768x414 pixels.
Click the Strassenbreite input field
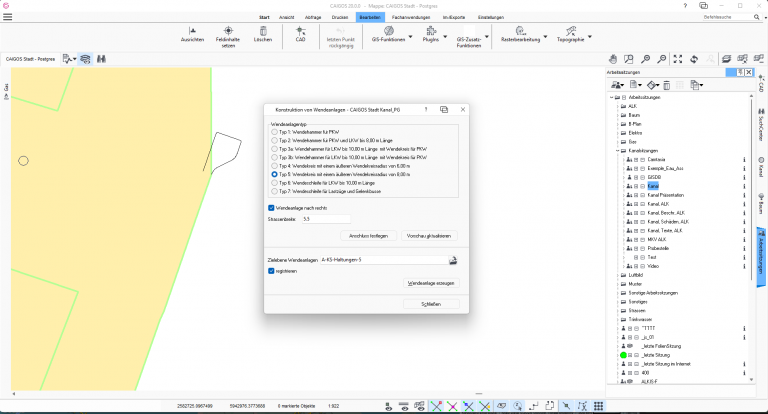[326, 219]
